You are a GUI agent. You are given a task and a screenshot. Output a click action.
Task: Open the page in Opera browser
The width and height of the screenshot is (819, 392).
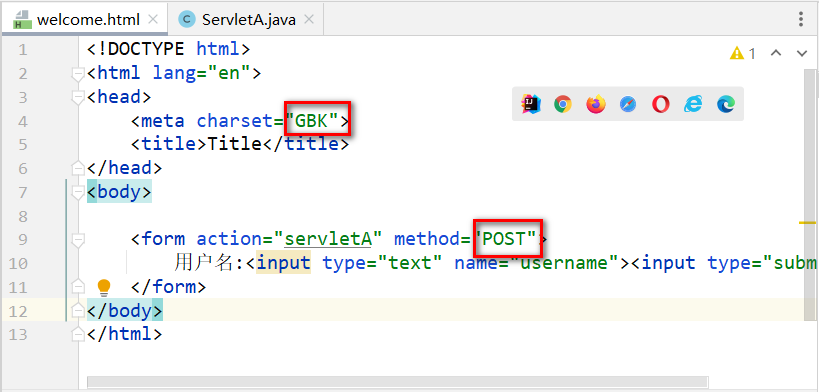pos(660,105)
